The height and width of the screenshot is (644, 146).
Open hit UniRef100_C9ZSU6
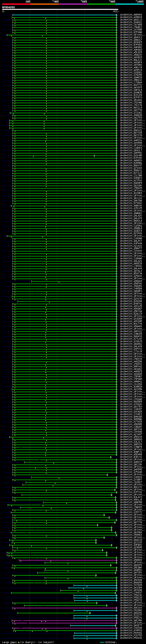[131, 628]
